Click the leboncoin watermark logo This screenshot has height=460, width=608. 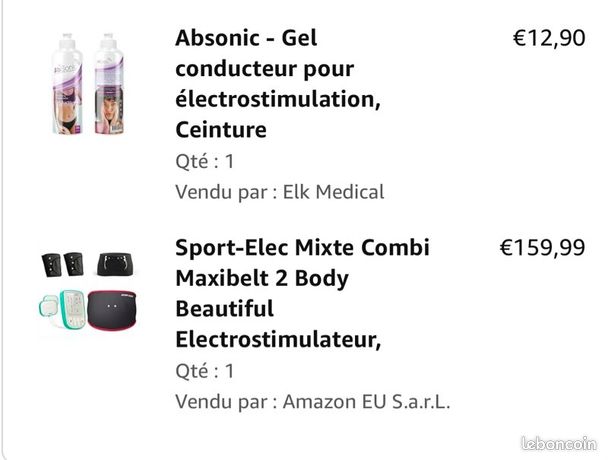559,443
